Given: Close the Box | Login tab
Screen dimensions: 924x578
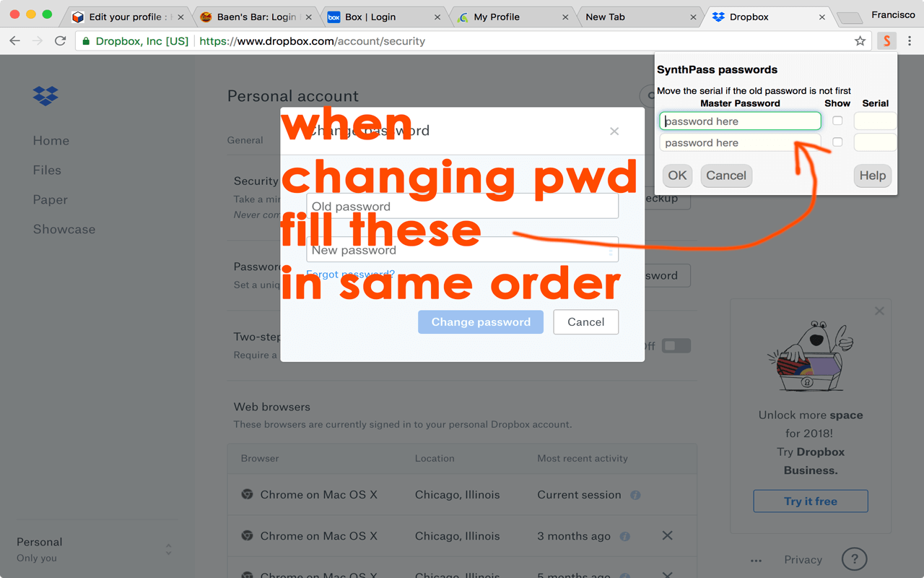Looking at the screenshot, I should (437, 17).
